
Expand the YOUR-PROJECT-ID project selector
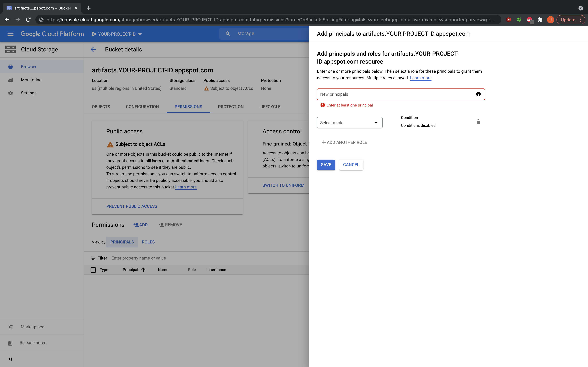[x=117, y=34]
